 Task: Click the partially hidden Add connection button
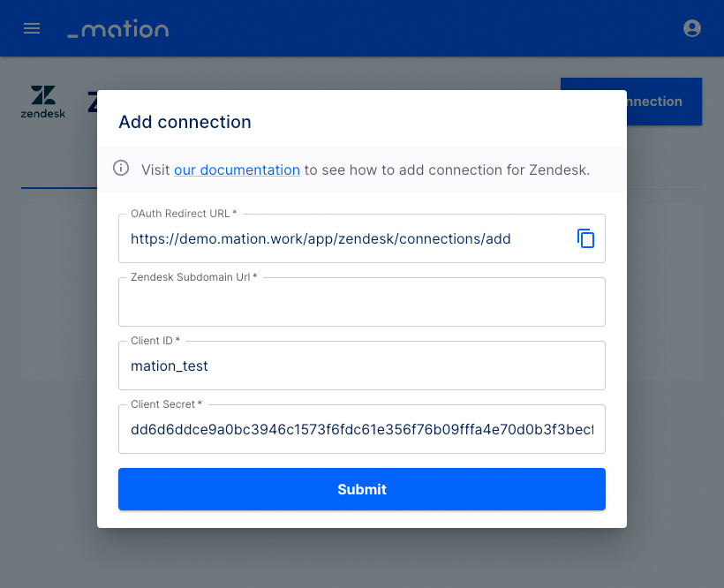664,102
